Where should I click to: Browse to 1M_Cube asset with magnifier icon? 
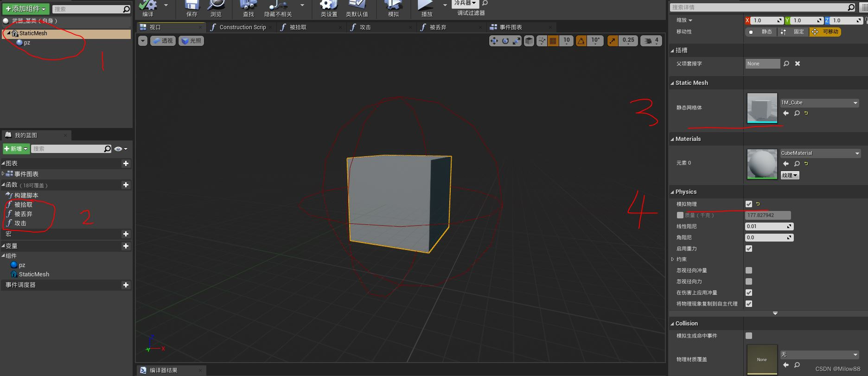pos(797,113)
